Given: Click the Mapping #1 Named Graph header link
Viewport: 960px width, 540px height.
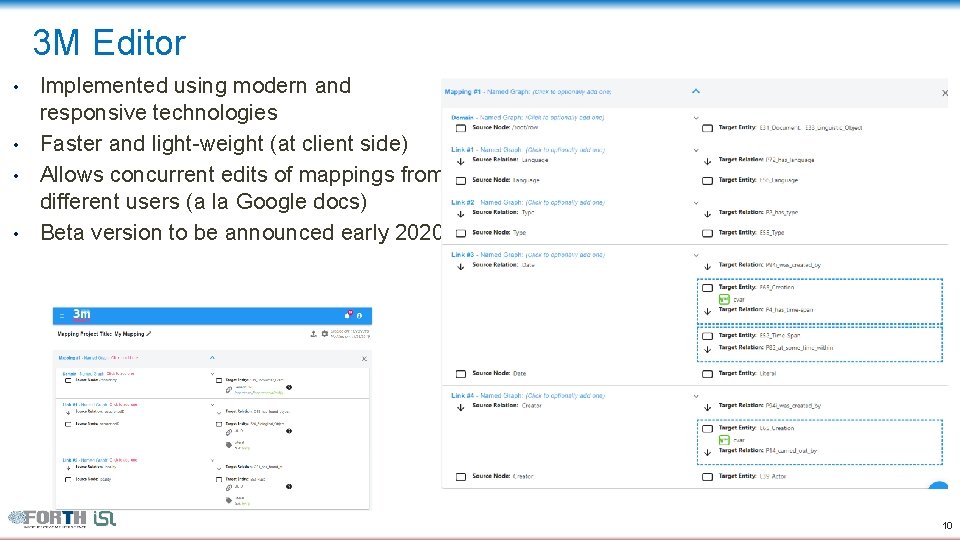Looking at the screenshot, I should tap(528, 92).
